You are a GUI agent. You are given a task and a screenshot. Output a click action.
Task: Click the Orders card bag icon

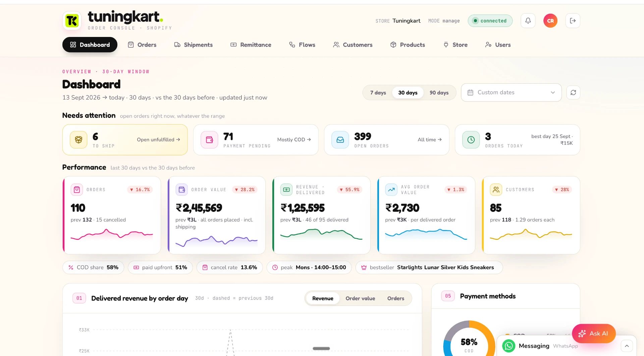[77, 189]
